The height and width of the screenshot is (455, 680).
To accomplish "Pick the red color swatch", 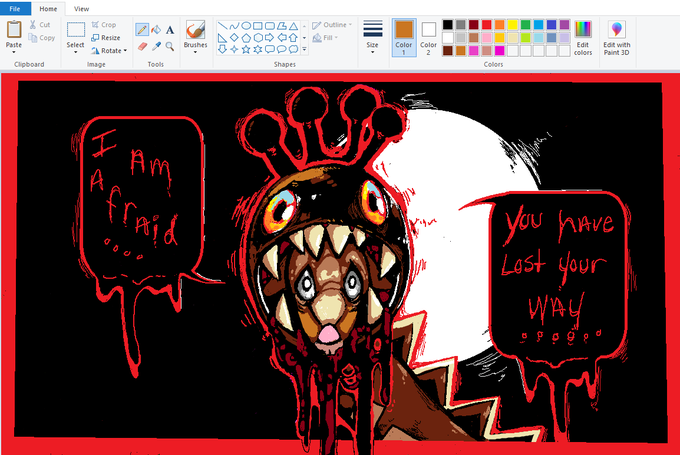I will 487,25.
